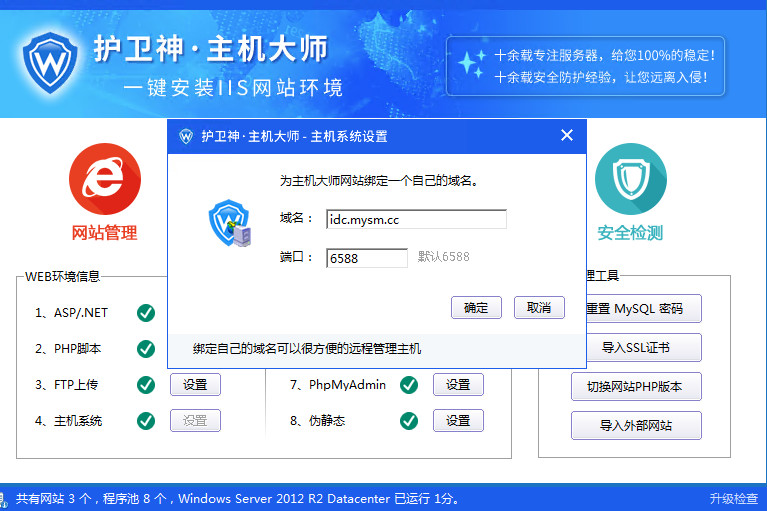Open 设置 for FTP上传
Image resolution: width=767 pixels, height=511 pixels.
pos(195,385)
